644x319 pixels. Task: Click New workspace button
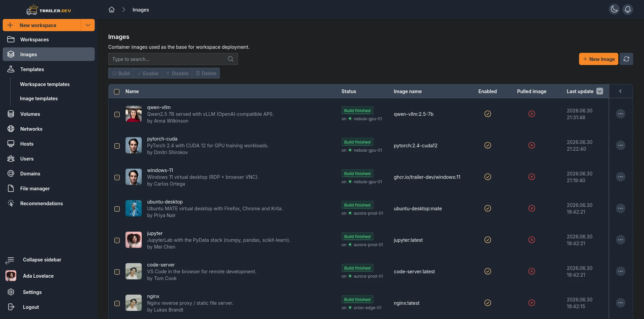[42, 25]
